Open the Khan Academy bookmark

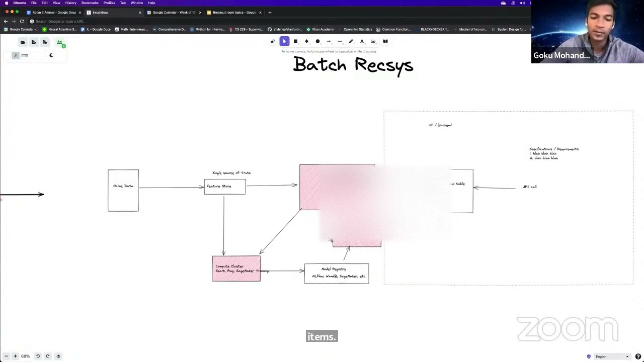320,29
